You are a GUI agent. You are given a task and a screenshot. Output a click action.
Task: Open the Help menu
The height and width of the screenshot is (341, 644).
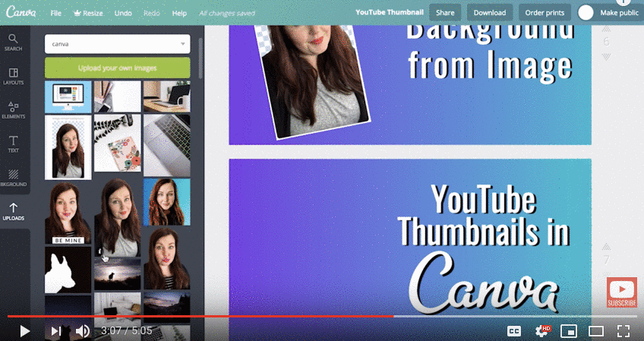pyautogui.click(x=179, y=13)
